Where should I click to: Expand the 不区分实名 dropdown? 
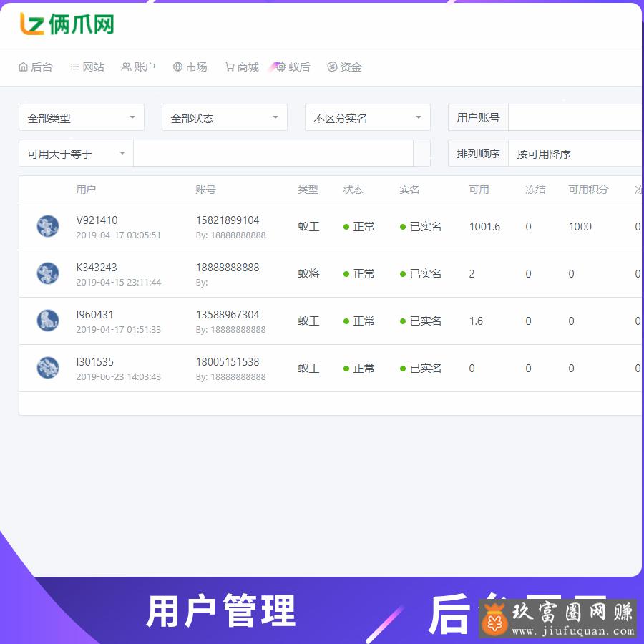point(367,118)
